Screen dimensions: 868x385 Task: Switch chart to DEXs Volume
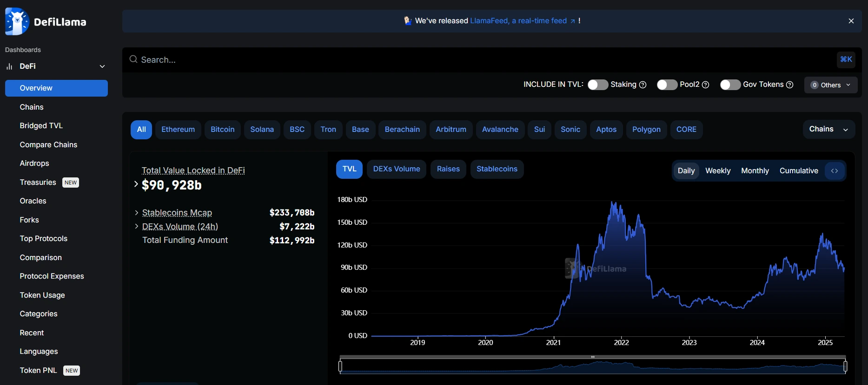[x=397, y=169]
